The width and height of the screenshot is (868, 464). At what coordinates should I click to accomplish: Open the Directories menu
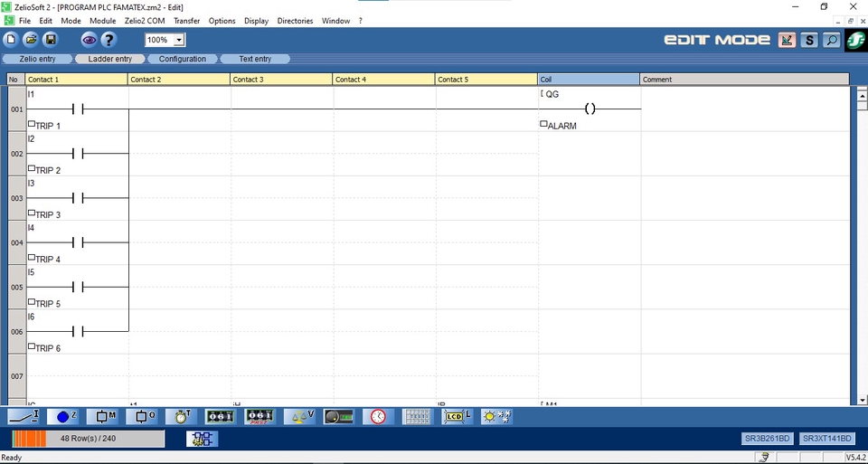(x=295, y=21)
